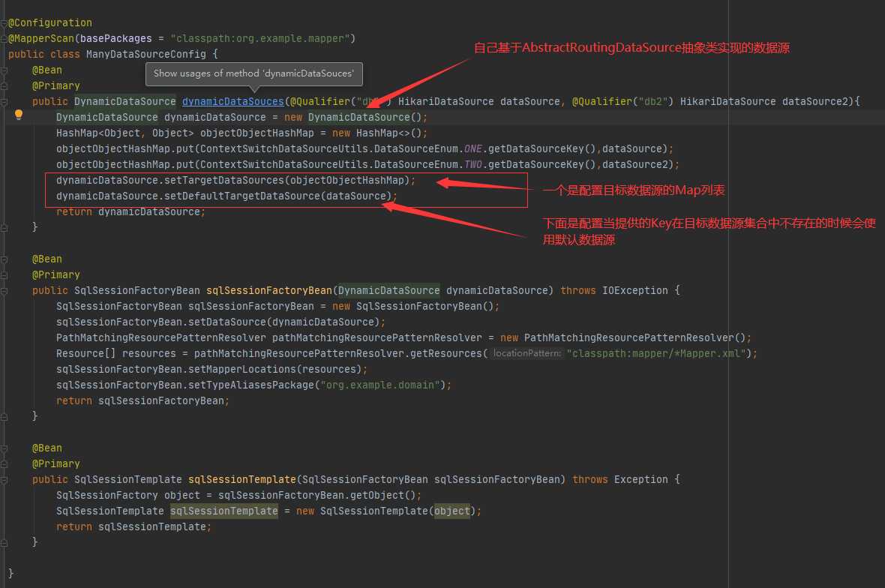Screen dimensions: 885x588
Task: Open the underlined dynamicDataSouces method link
Action: (232, 101)
